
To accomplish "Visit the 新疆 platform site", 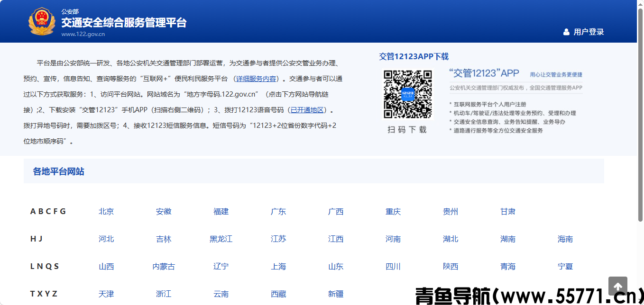I will pyautogui.click(x=336, y=294).
